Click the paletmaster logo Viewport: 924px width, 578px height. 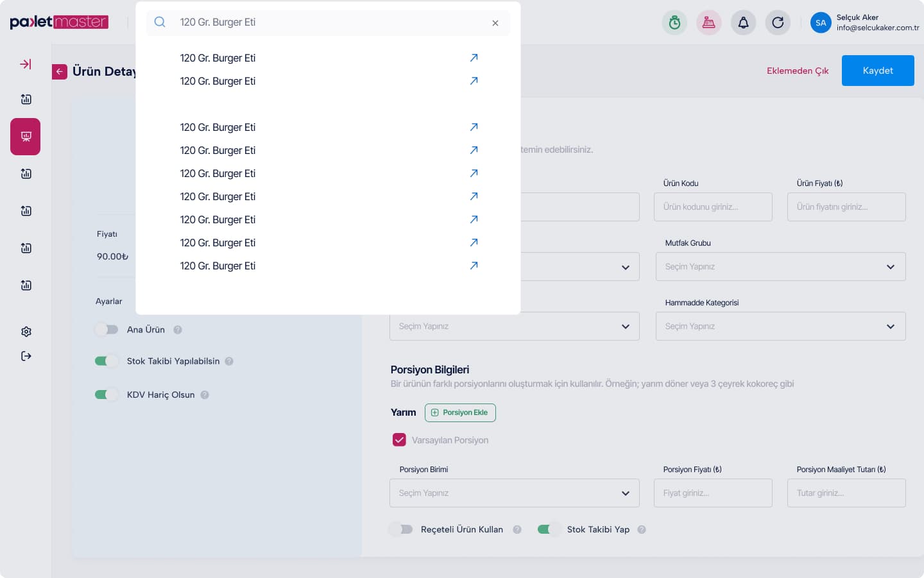coord(59,22)
